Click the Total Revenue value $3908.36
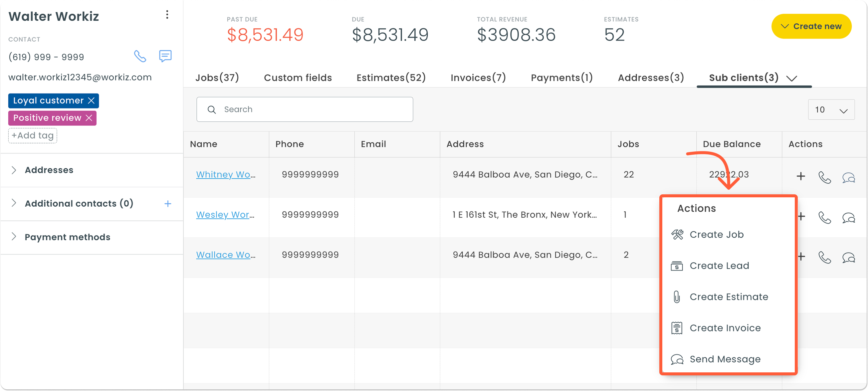This screenshot has height=391, width=868. click(x=516, y=35)
